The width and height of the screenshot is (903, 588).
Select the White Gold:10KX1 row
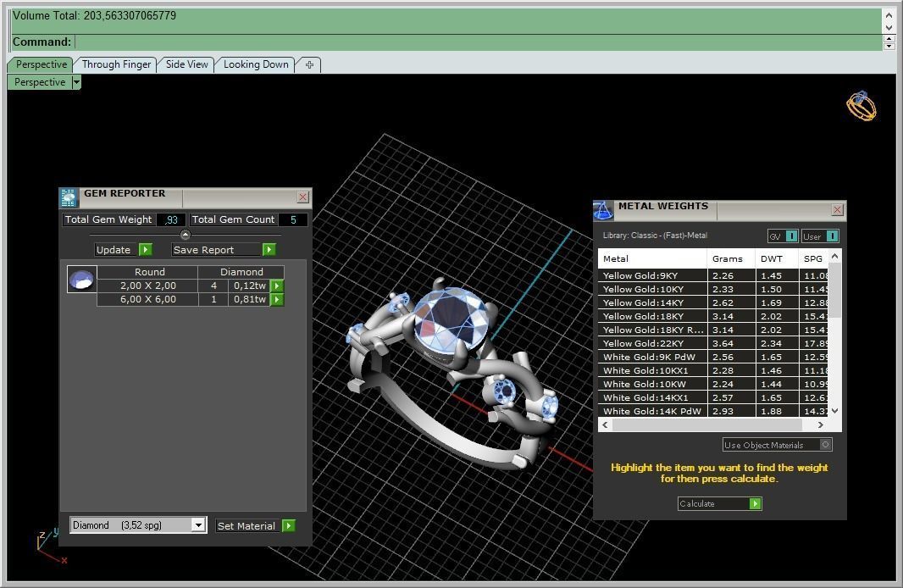click(x=713, y=370)
